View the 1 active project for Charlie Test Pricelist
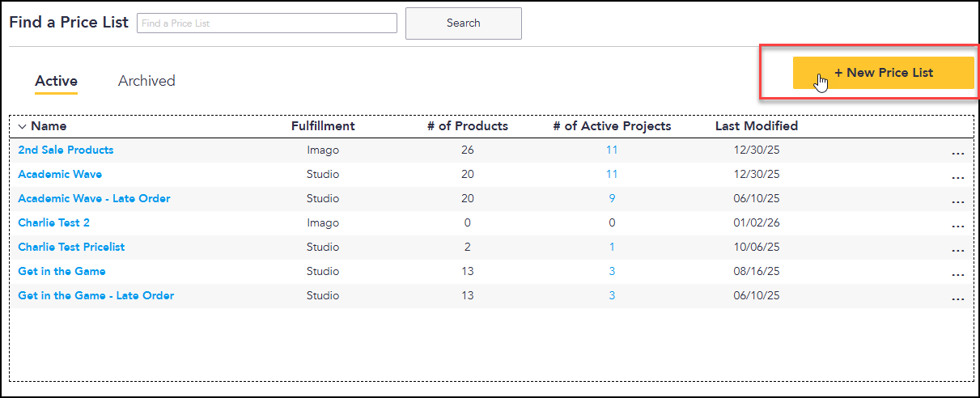Screen dimensions: 980x398 pyautogui.click(x=612, y=247)
